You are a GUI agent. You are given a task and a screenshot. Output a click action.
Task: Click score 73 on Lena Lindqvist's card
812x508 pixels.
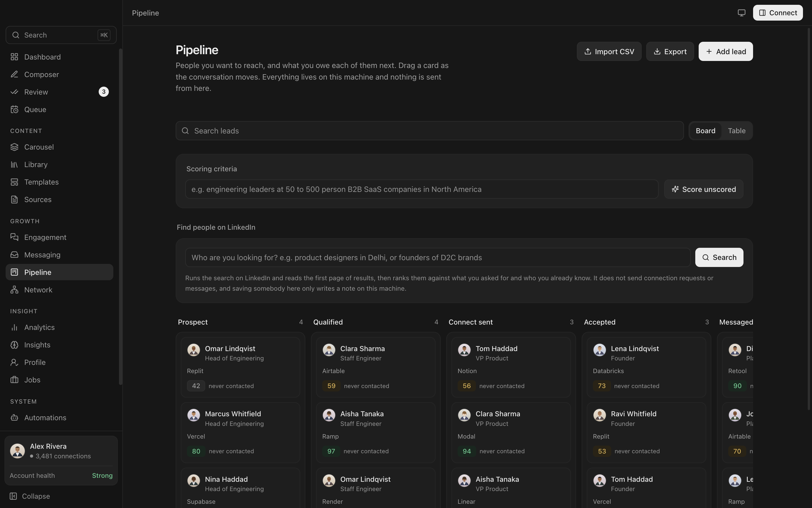tap(602, 386)
